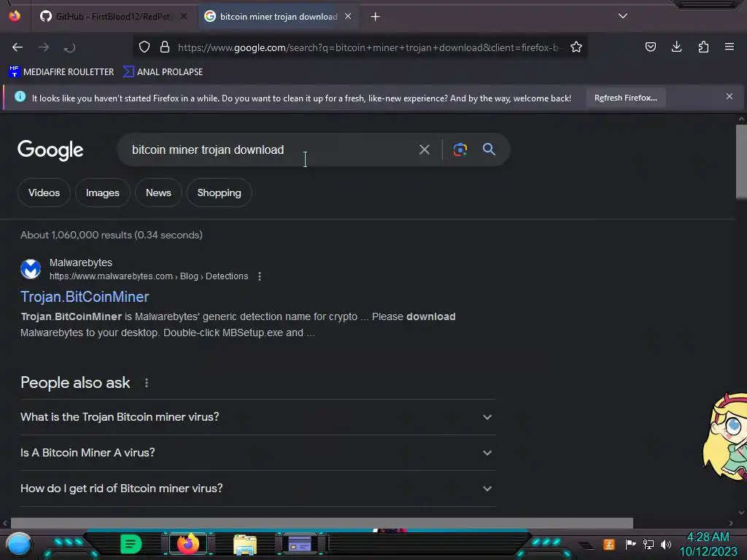Click the info icon in the notification bar
The image size is (747, 560).
[x=20, y=97]
